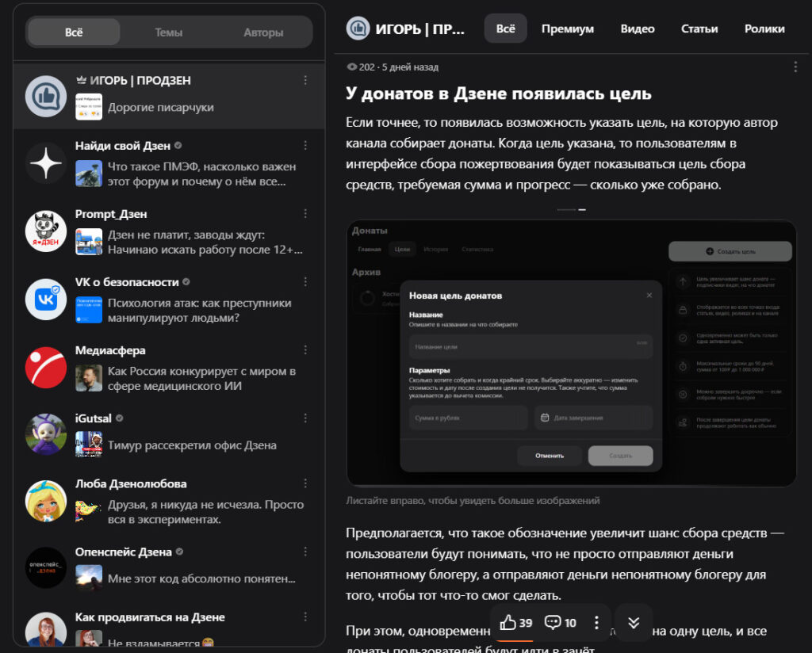
Task: Open post Дзен не платит, заводы ждут
Action: [205, 242]
